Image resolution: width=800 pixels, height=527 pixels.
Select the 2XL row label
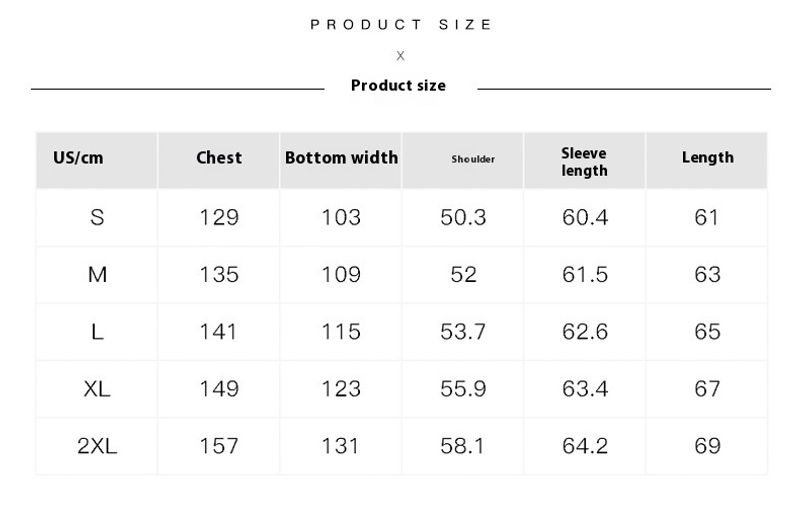[97, 446]
